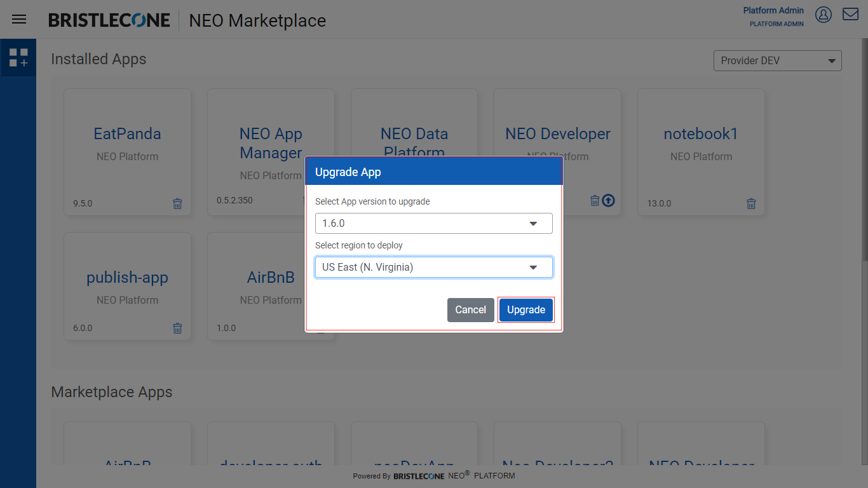Click the Platform Admin user name

pos(773,10)
